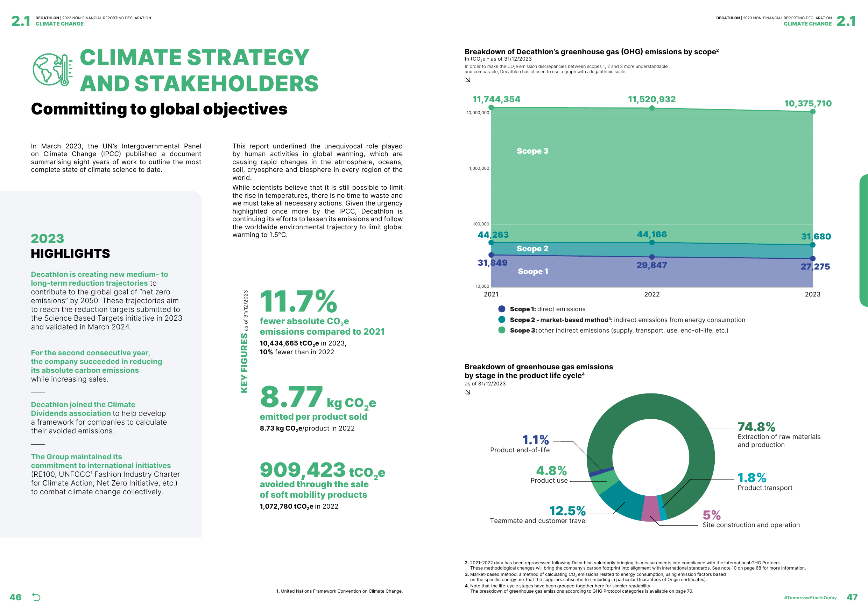Click the 74.8% raw materials label

[x=779, y=435]
